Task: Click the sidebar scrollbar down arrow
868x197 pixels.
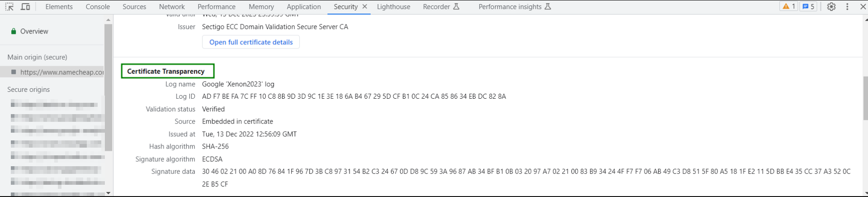Action: 108,193
